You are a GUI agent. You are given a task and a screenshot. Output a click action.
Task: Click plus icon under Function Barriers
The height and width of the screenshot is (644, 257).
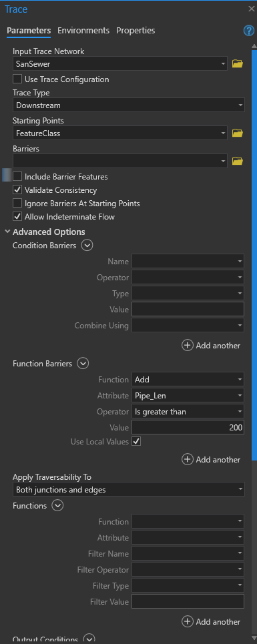point(187,459)
